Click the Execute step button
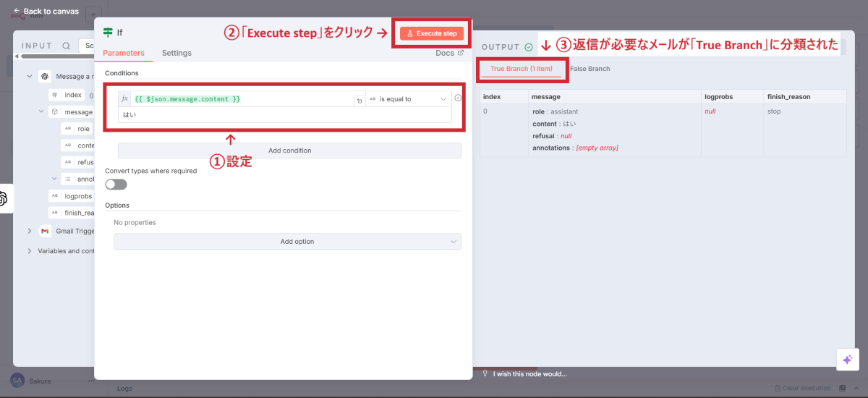This screenshot has height=398, width=868. 432,33
